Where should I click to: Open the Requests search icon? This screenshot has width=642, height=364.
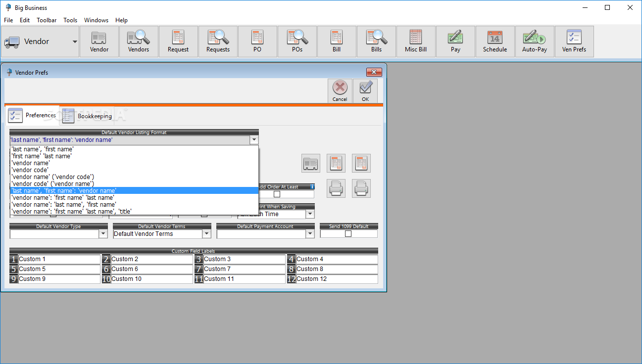pyautogui.click(x=218, y=42)
